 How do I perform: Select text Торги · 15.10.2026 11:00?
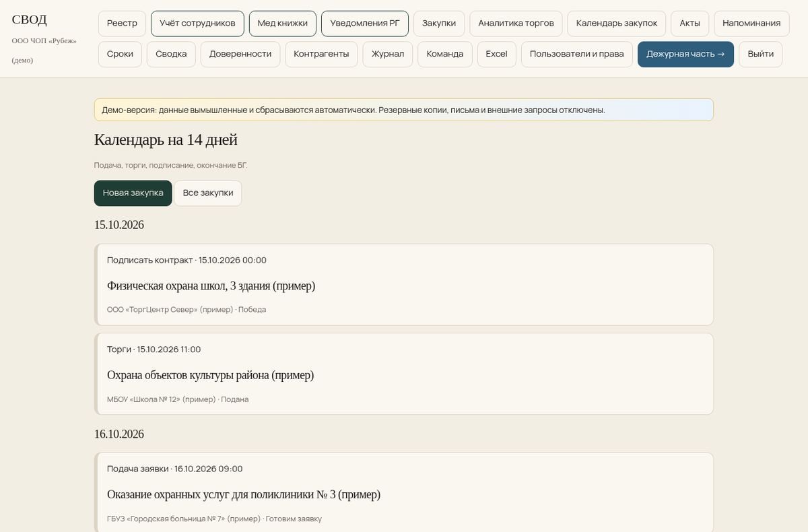[x=154, y=350]
